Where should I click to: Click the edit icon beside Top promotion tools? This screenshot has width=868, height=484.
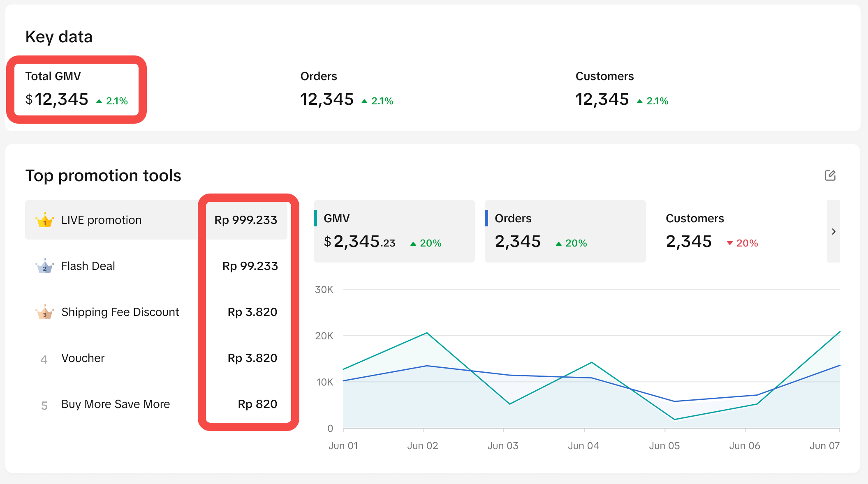tap(830, 175)
